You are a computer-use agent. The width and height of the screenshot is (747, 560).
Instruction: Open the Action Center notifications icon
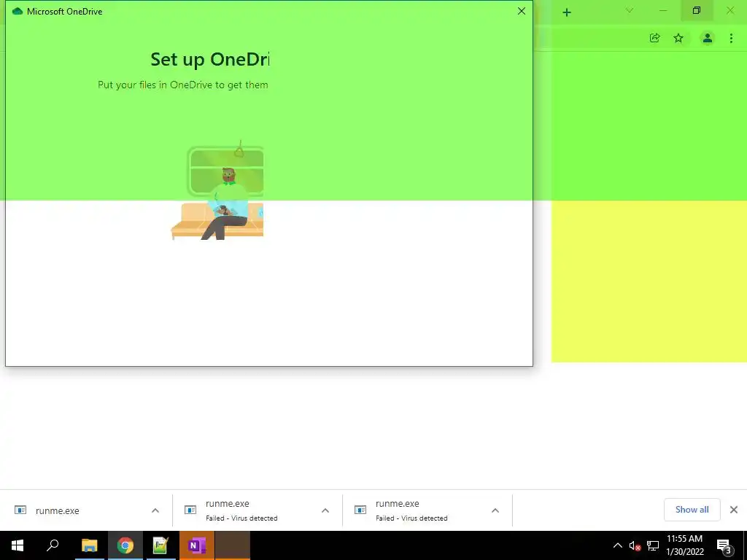coord(724,545)
